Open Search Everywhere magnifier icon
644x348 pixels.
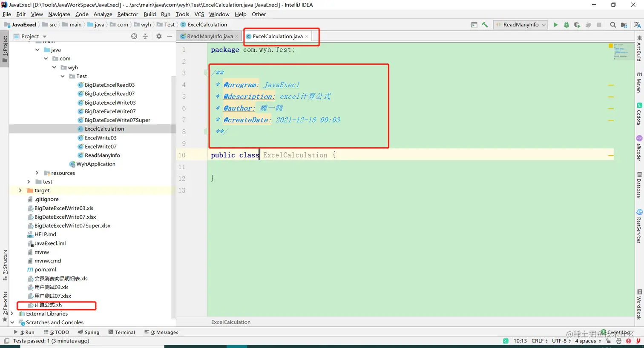click(613, 25)
